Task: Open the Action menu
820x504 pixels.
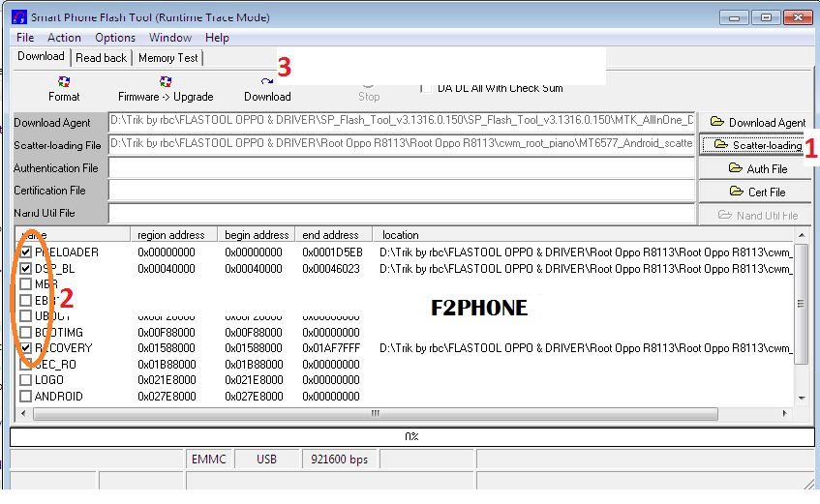Action: tap(64, 38)
